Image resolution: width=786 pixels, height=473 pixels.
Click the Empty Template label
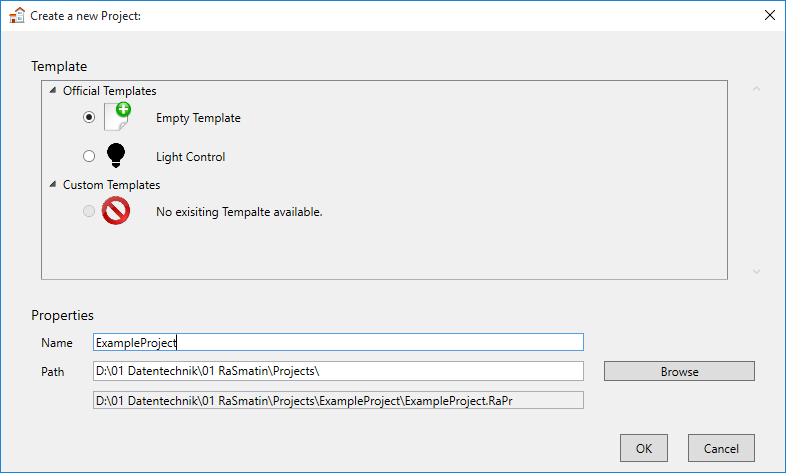pyautogui.click(x=198, y=118)
